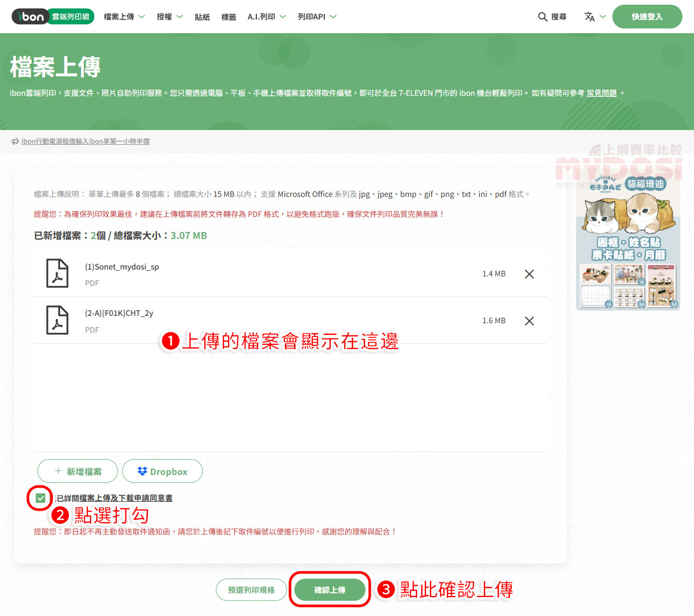Screen dimensions: 694x616
Task: Click the cat sticker advertisement banner
Action: click(x=628, y=242)
